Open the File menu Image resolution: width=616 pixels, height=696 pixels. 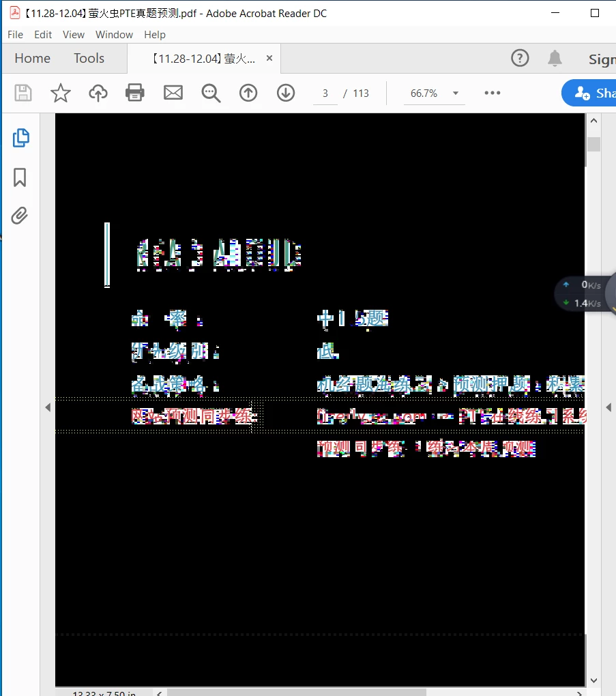[15, 35]
